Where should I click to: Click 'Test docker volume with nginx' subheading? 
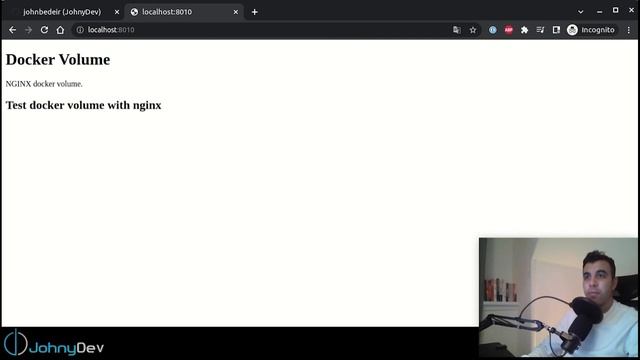83,105
